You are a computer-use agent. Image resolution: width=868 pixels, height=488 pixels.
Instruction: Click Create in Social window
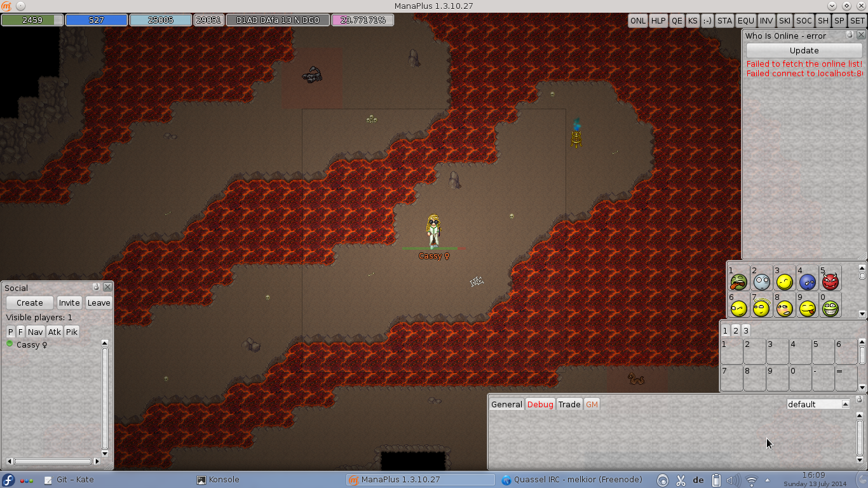30,302
